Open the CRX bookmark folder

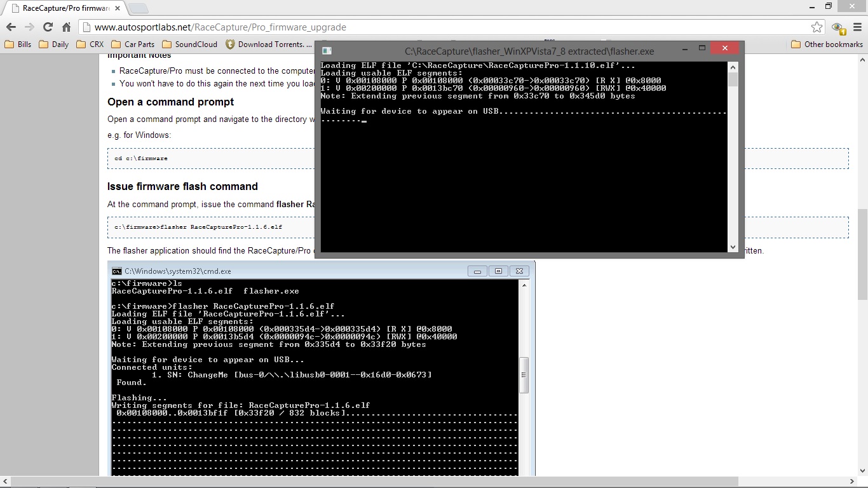tap(90, 44)
